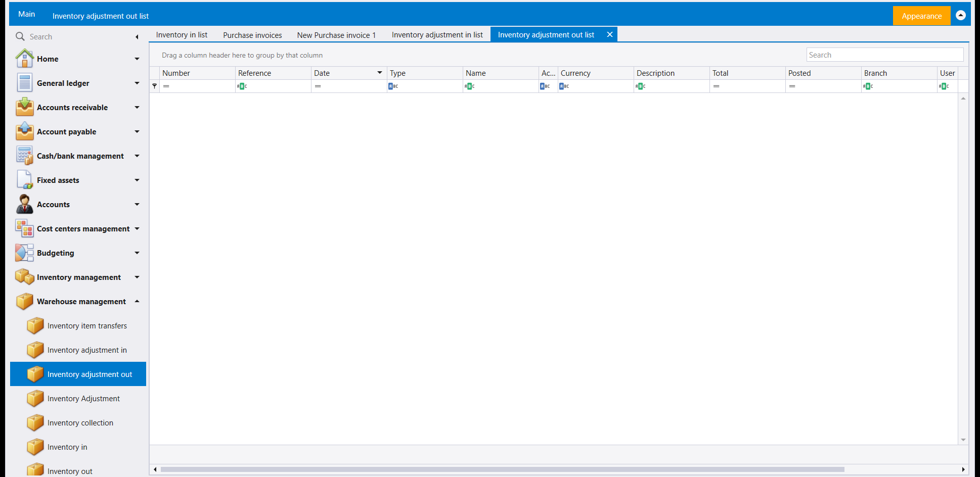Click the grid Search input field
Viewport: 980px width, 477px height.
pos(884,55)
